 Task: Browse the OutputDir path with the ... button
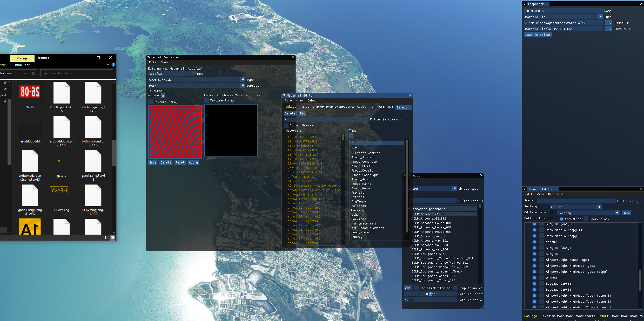click(x=608, y=29)
